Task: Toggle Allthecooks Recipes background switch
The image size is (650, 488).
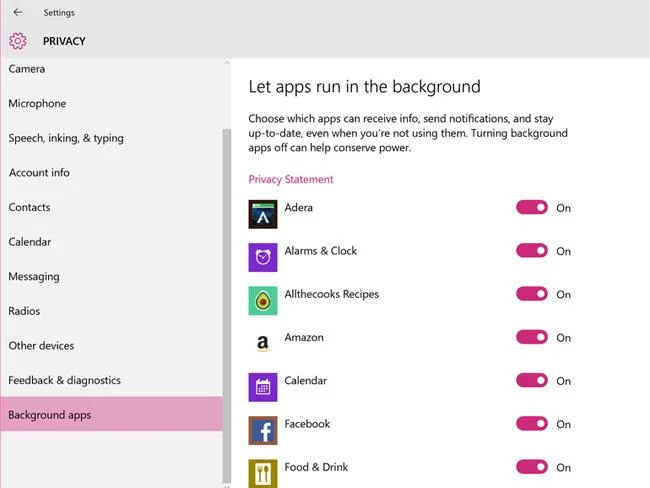Action: click(x=532, y=294)
